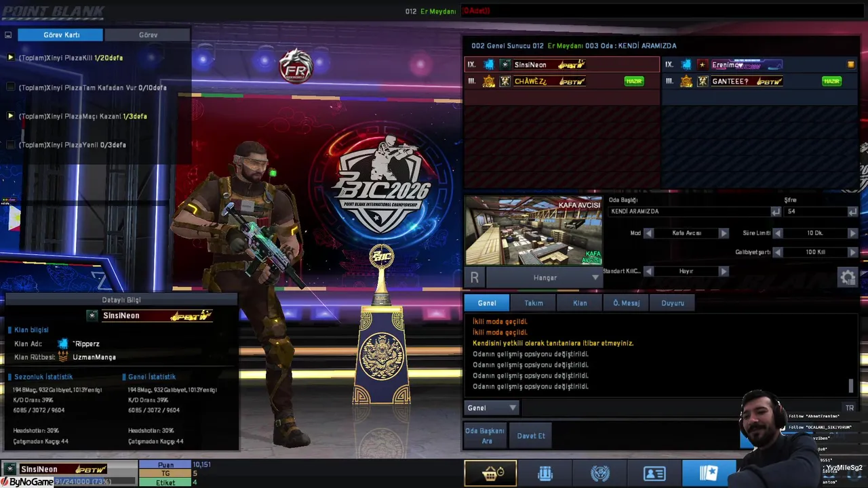Click the rank star icon beside SinsiNeon in details
The image size is (868, 488).
92,315
